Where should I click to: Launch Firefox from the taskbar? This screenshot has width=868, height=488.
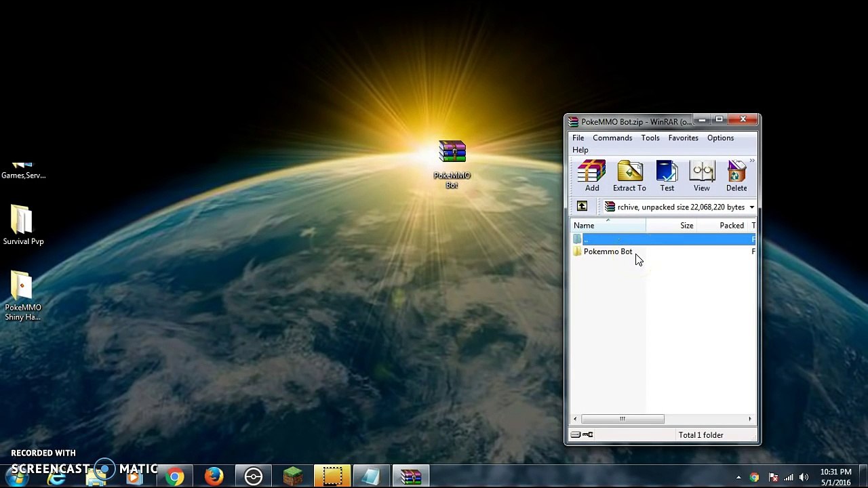tap(214, 477)
